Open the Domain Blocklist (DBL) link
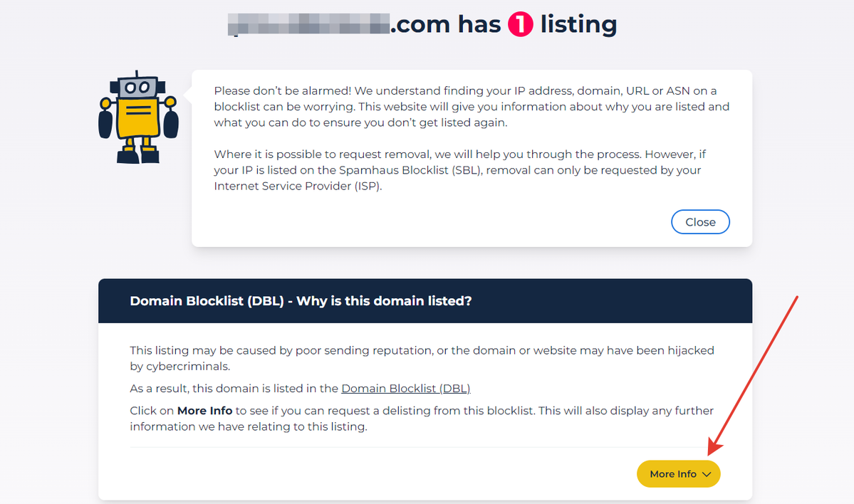The width and height of the screenshot is (854, 504). [x=406, y=389]
